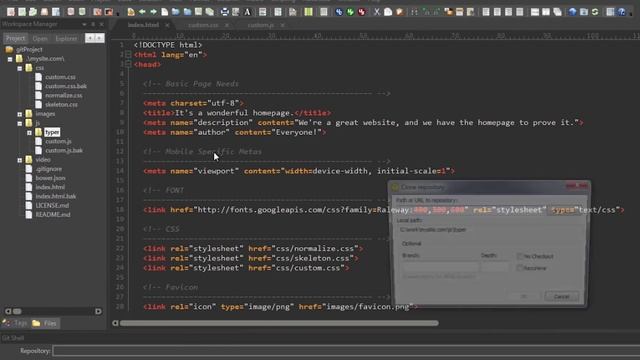Select the gitProject workspace root
Screen dimensions: 640x360
(29, 49)
